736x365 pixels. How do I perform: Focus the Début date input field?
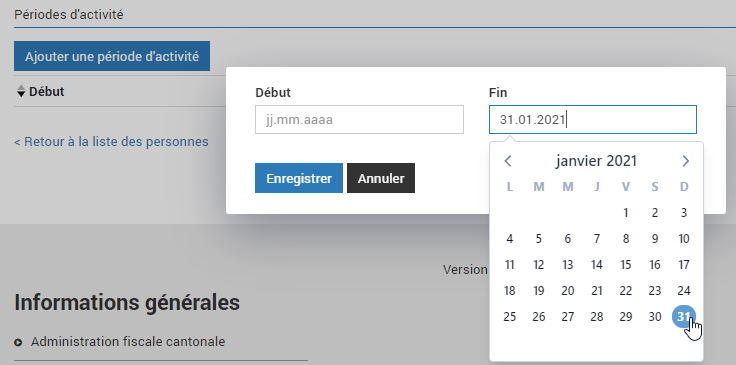[x=359, y=120]
